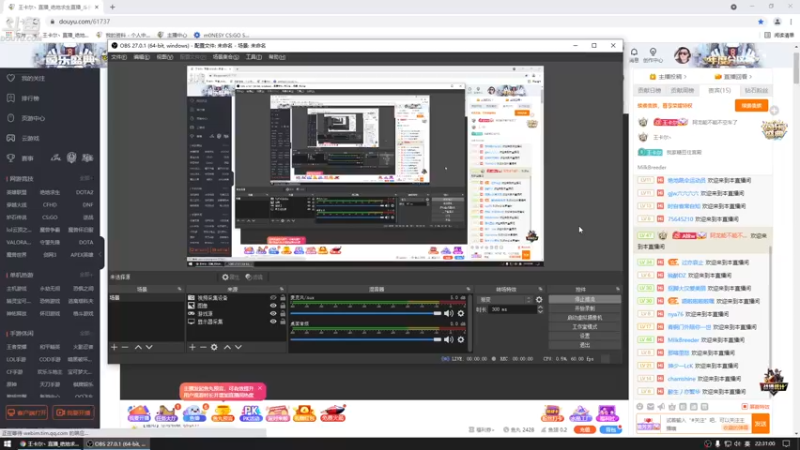This screenshot has width=800, height=450.
Task: Click 启动虚拟摄像机 button in OBS
Action: tap(585, 318)
